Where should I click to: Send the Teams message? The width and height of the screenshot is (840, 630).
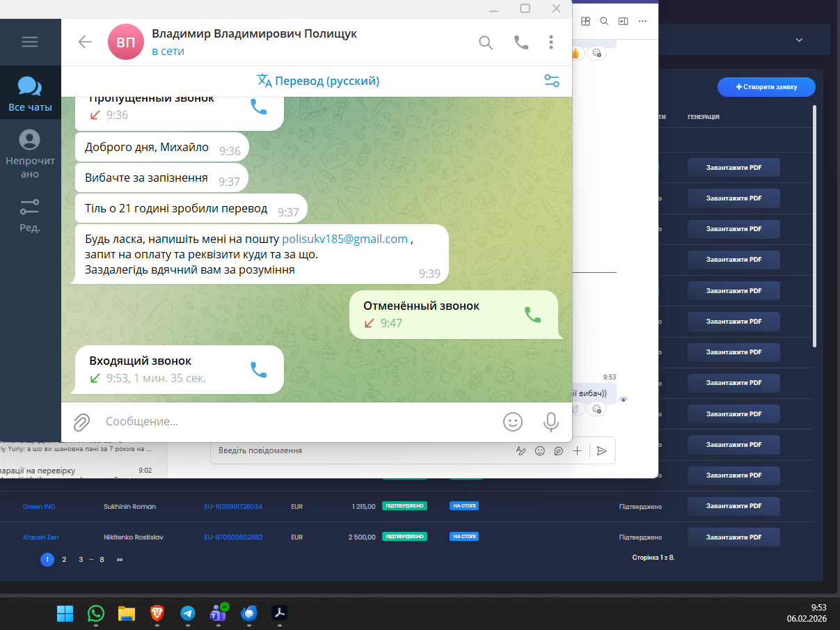point(602,450)
